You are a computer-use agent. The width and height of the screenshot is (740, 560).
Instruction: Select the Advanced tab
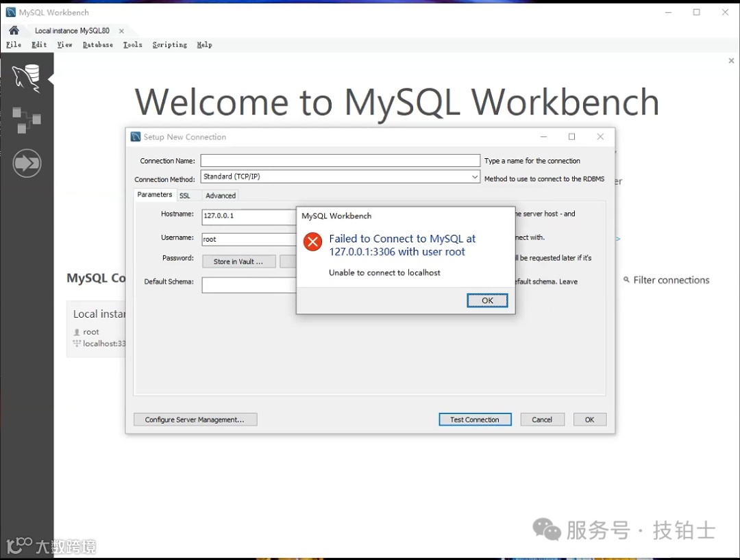pyautogui.click(x=221, y=196)
